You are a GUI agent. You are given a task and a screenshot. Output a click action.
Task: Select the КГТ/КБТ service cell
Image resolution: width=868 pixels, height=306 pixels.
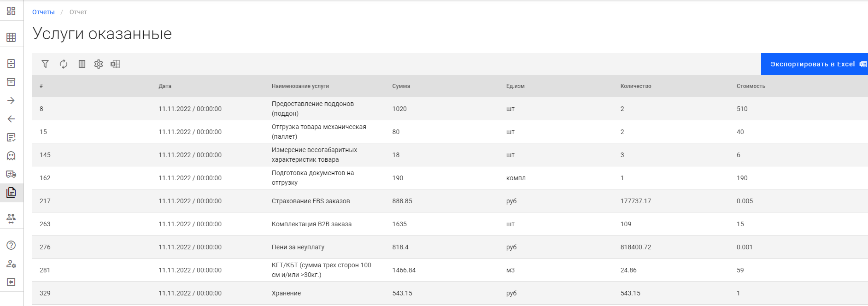coord(322,270)
